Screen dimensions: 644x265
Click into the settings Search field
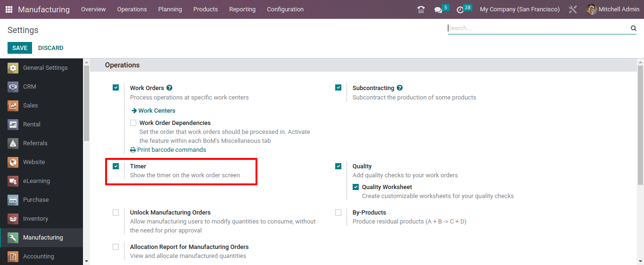[x=538, y=28]
